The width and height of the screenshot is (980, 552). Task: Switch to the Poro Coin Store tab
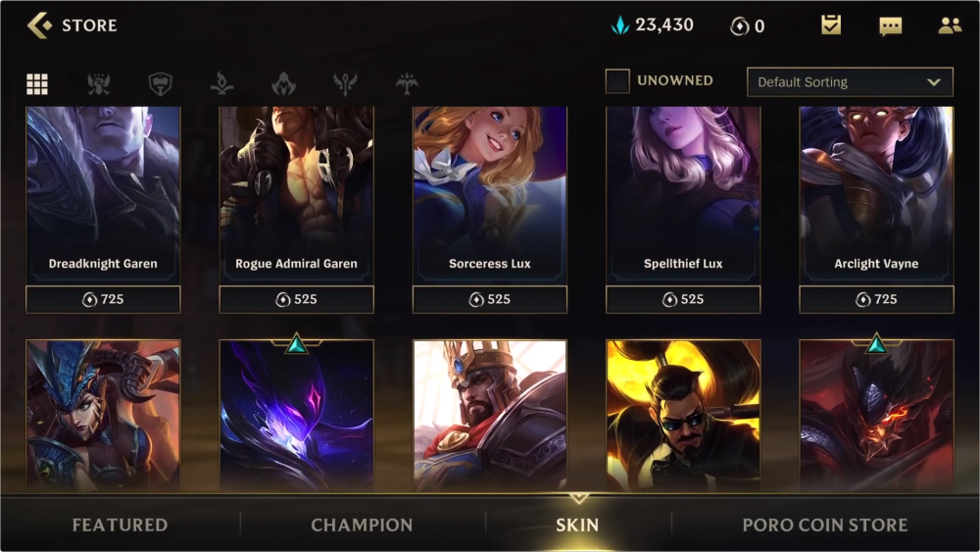(825, 525)
